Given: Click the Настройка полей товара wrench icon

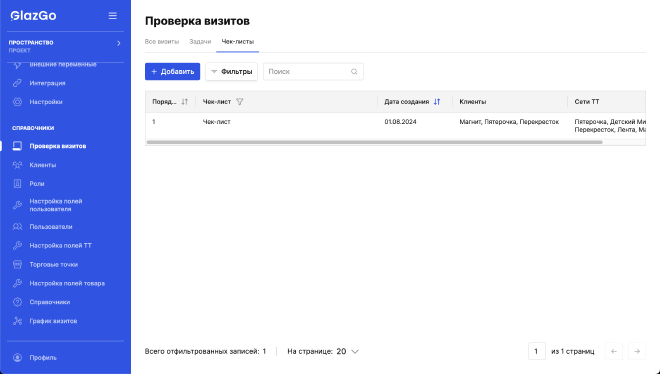Looking at the screenshot, I should 17,283.
